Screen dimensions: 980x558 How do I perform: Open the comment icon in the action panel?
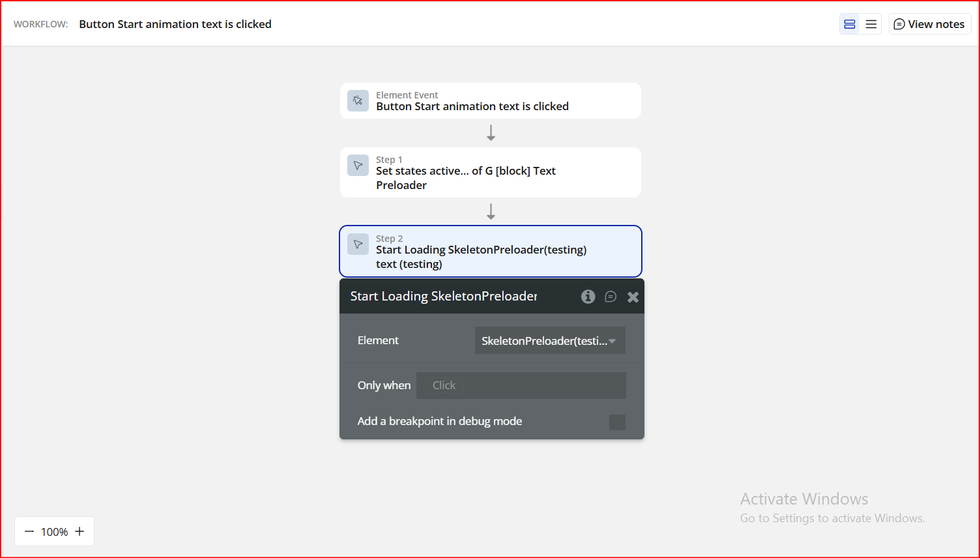611,297
